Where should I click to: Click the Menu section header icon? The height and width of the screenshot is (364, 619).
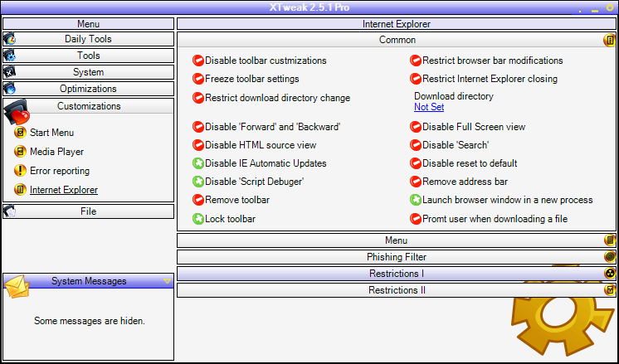[x=610, y=240]
